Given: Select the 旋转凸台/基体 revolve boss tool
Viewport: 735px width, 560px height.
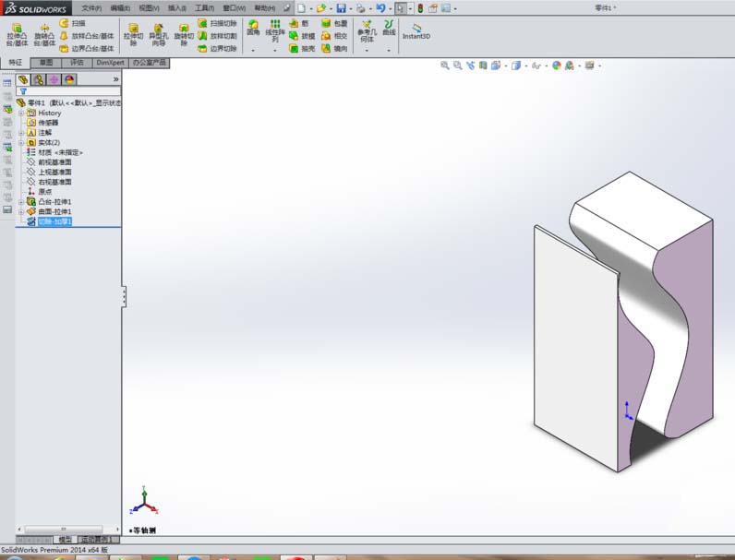Looking at the screenshot, I should pos(44,35).
